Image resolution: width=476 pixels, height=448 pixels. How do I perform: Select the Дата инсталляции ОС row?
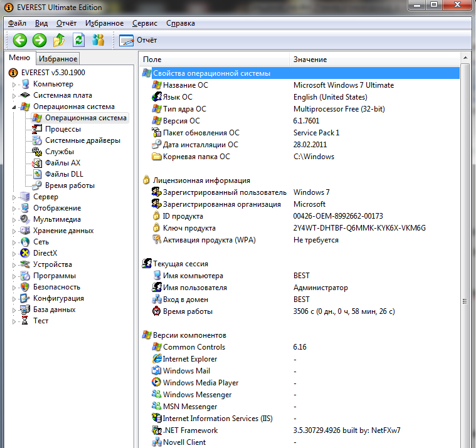coord(300,145)
